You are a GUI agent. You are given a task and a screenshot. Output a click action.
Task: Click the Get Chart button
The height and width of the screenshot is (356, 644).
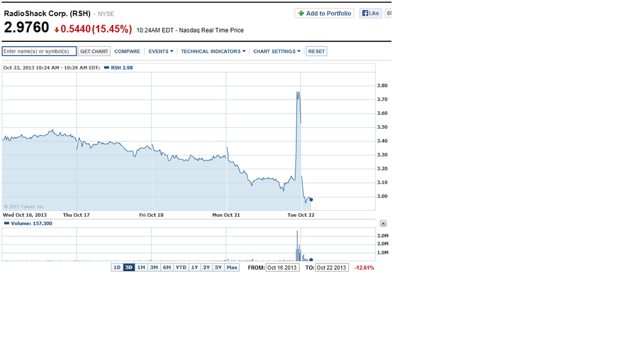pyautogui.click(x=94, y=51)
